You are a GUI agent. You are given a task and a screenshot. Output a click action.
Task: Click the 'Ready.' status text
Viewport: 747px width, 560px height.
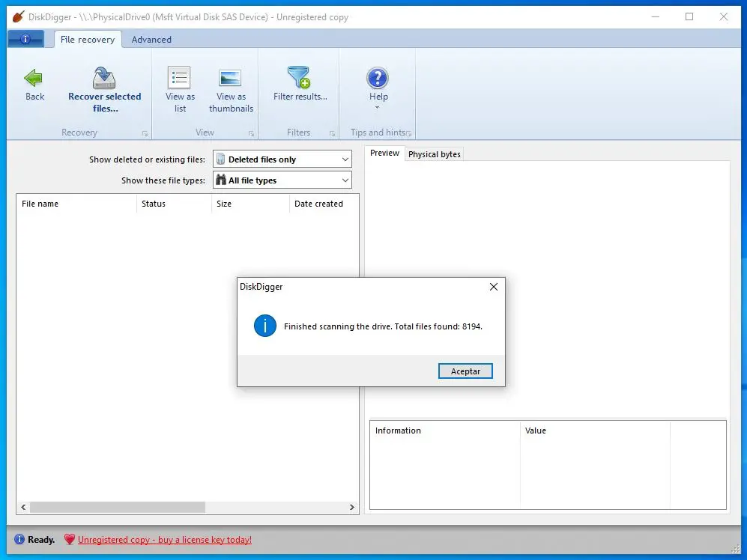41,540
